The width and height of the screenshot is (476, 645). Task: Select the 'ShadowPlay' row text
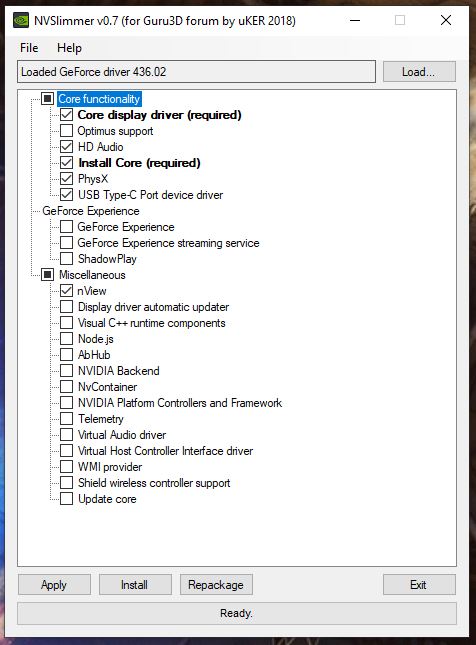coord(107,259)
